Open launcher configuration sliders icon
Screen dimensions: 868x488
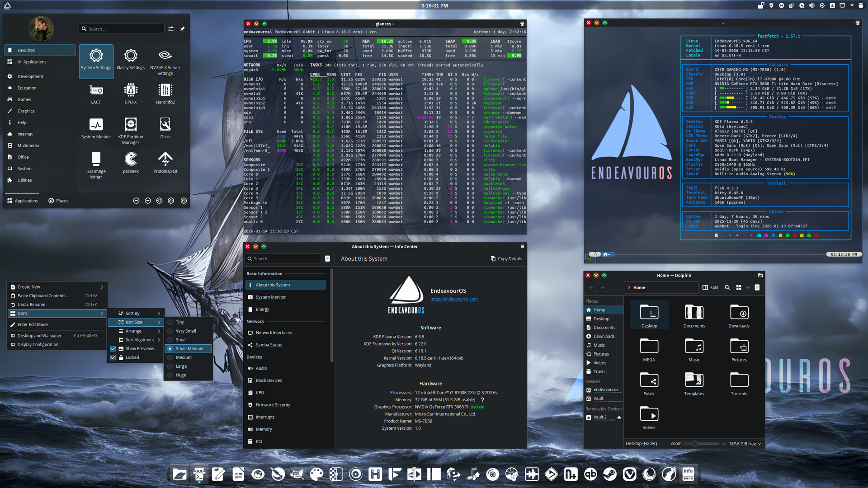[171, 29]
